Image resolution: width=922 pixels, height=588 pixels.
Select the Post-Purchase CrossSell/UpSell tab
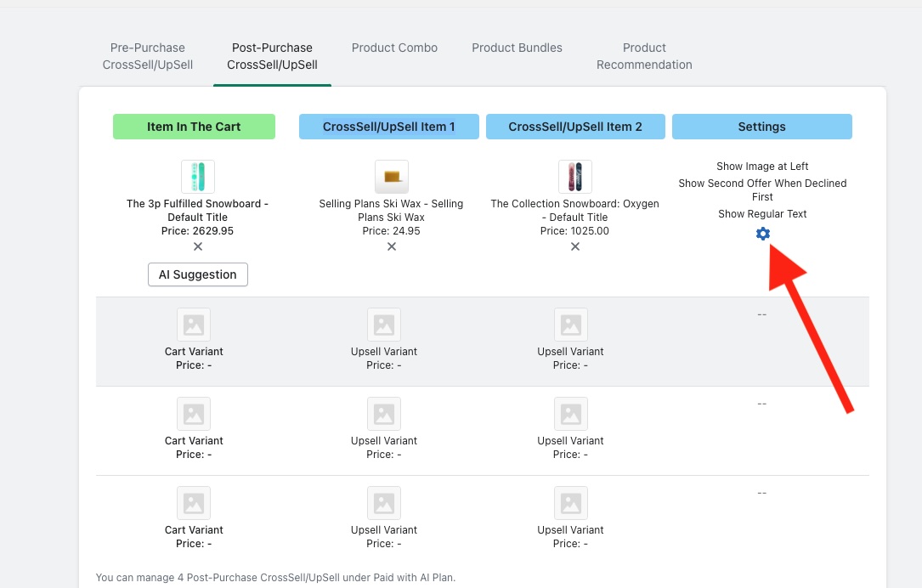[x=272, y=56]
